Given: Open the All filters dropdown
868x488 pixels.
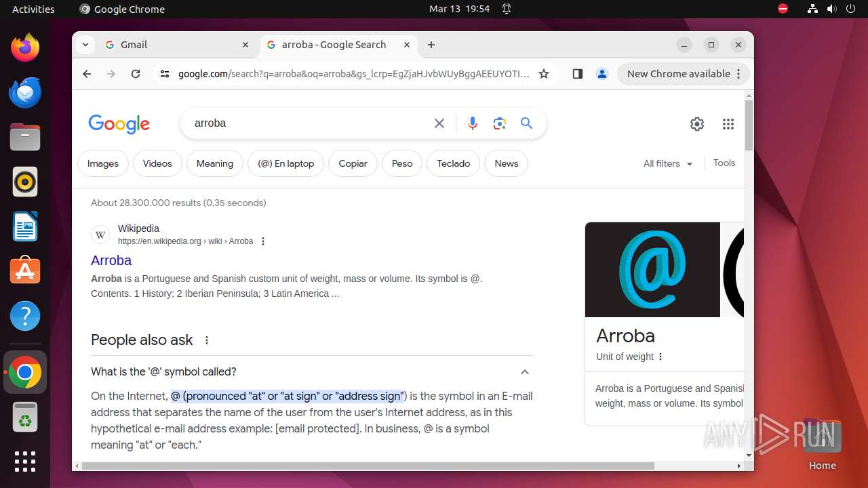Looking at the screenshot, I should click(x=668, y=163).
